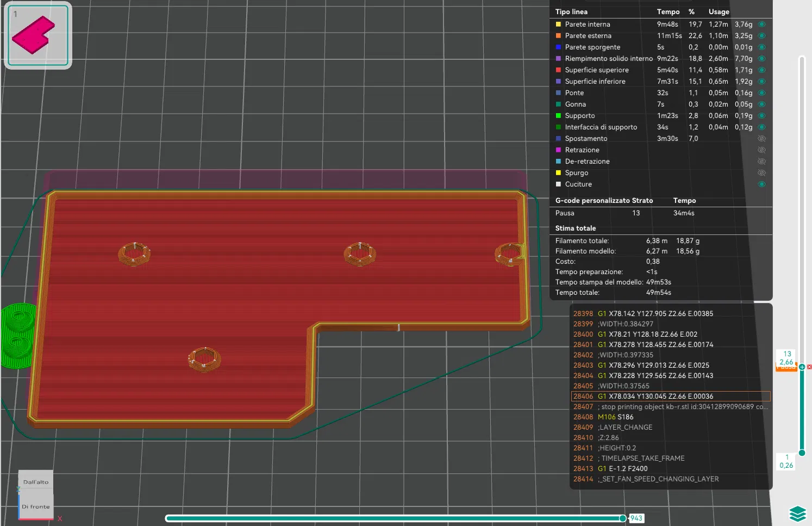Click the horizontal move slider handle
Screen dimensions: 812x526
[623, 518]
